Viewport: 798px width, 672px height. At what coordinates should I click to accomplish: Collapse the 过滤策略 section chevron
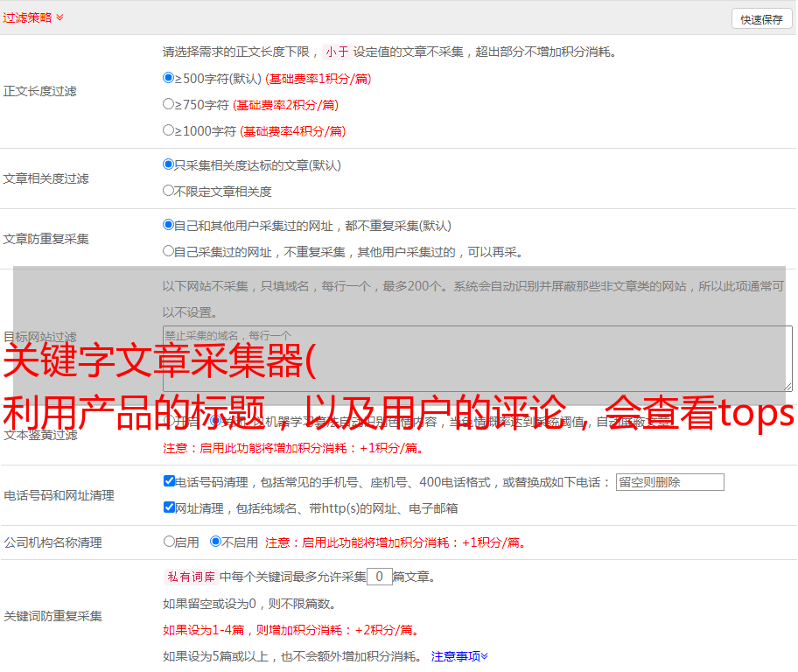pos(59,17)
